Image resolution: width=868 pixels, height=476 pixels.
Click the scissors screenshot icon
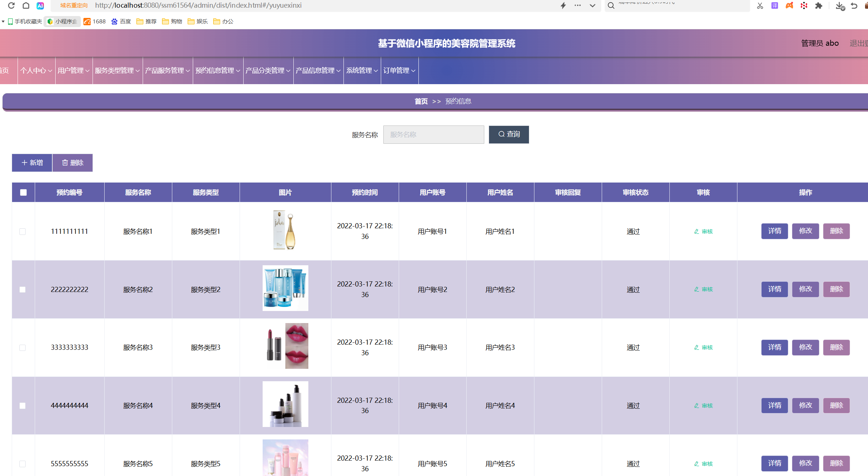click(x=760, y=5)
